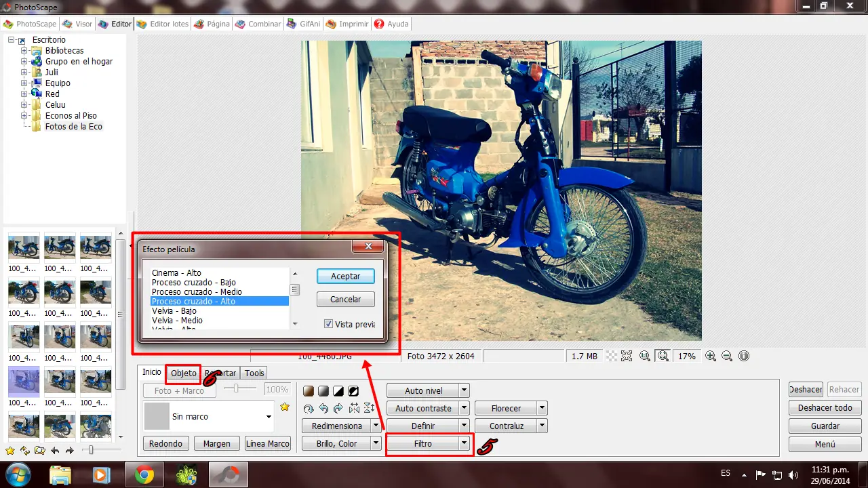
Task: Open the Sin marco frame combo box
Action: pos(209,416)
